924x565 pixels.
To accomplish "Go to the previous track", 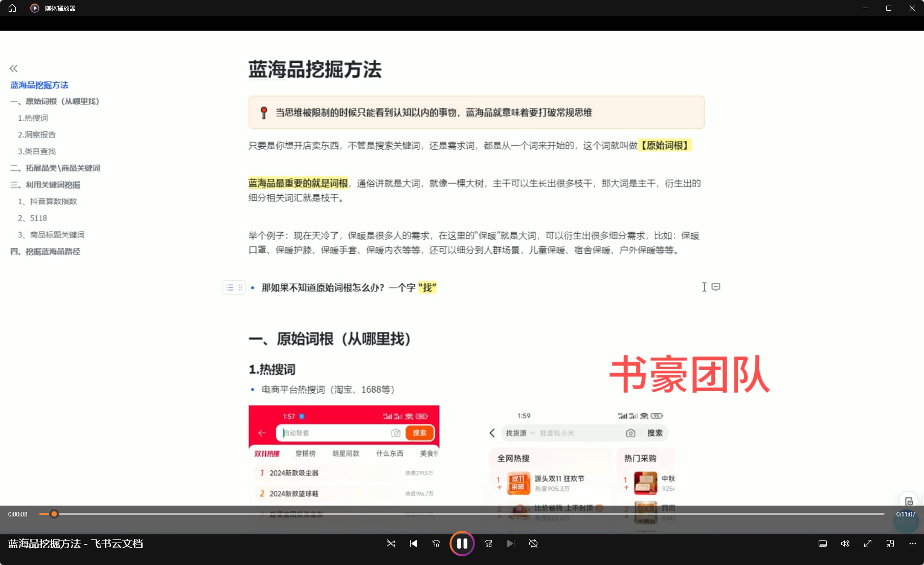I will click(x=414, y=544).
